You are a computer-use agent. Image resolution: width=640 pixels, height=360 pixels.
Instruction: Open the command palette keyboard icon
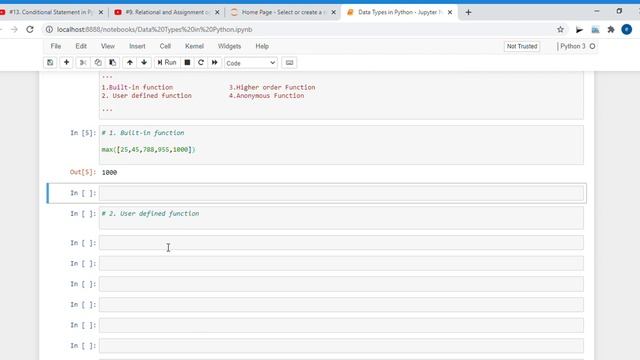tap(289, 62)
